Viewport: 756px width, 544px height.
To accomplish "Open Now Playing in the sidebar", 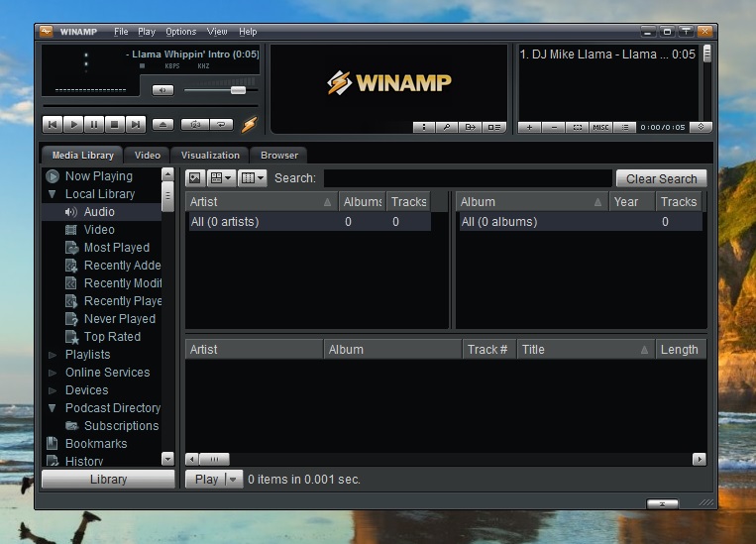I will (98, 176).
